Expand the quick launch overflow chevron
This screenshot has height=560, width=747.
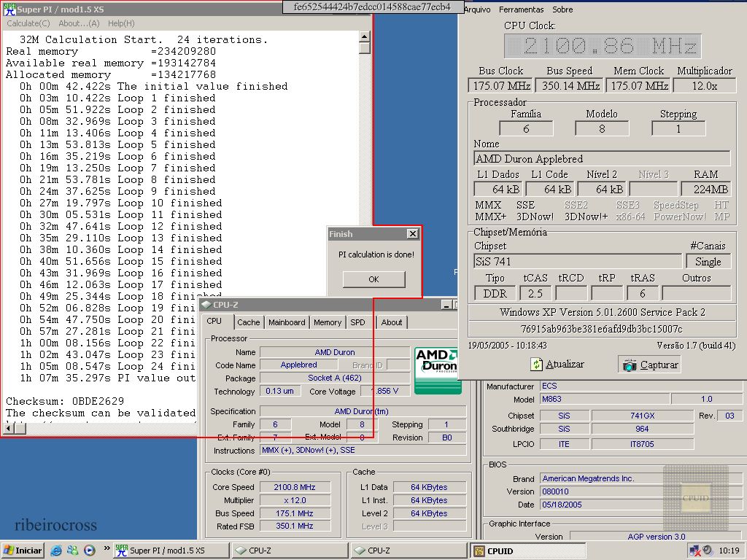tap(107, 548)
